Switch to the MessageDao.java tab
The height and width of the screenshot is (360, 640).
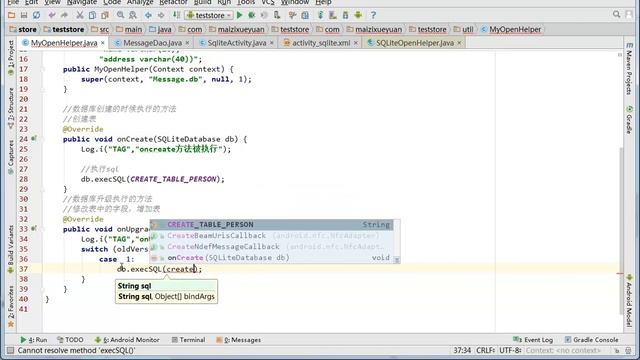pos(152,43)
